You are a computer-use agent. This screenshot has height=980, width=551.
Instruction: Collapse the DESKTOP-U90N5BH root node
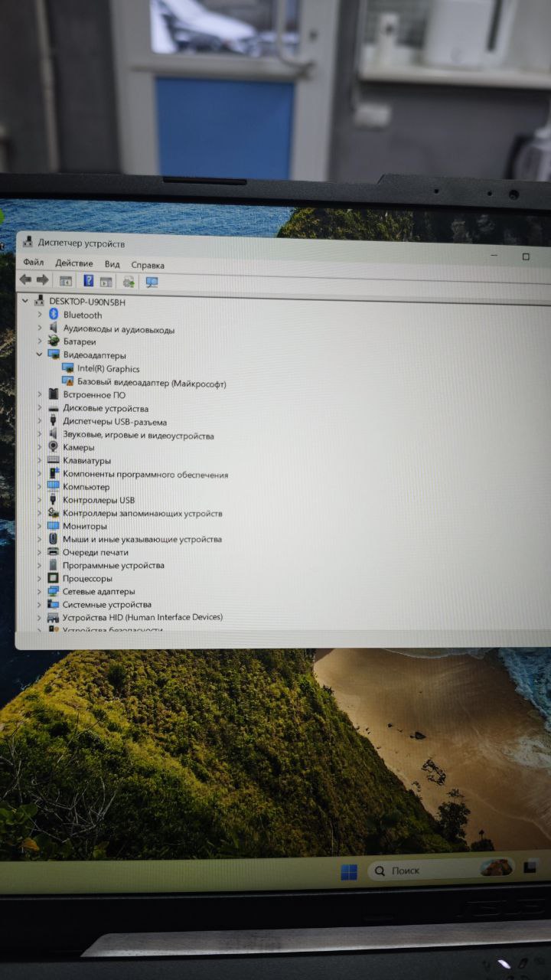point(26,302)
